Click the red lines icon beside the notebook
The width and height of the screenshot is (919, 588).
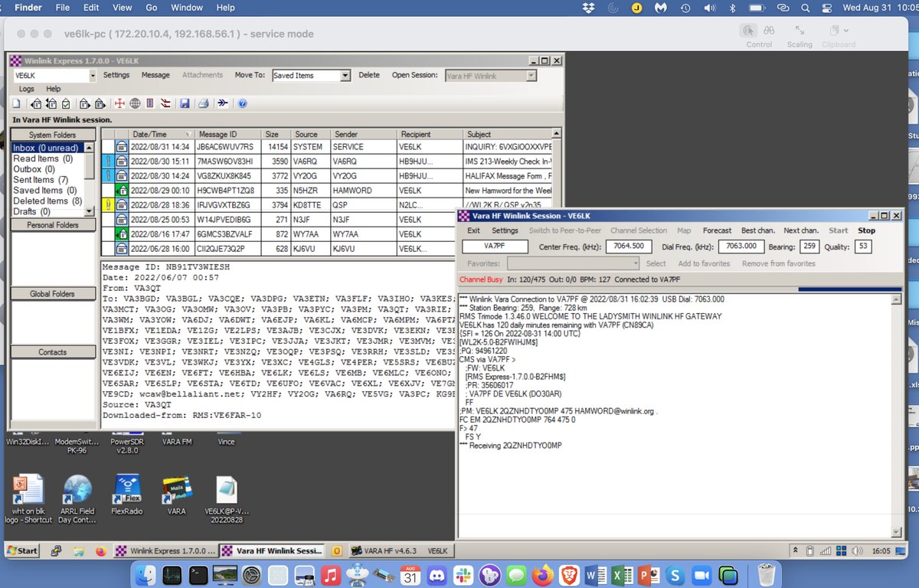coord(165,103)
